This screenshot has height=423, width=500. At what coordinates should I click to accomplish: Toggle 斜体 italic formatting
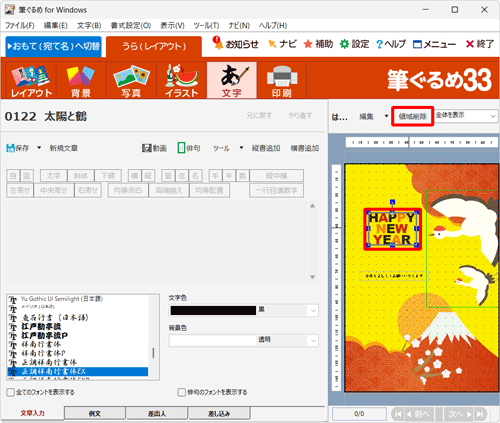click(x=81, y=176)
